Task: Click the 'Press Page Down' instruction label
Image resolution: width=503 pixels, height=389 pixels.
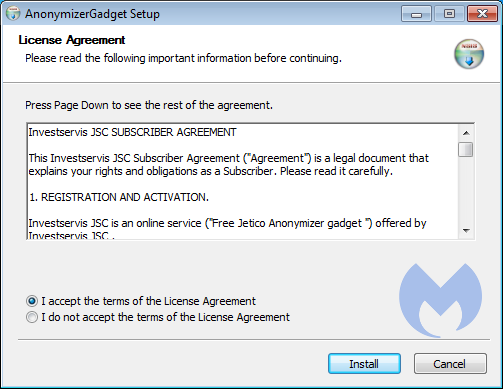Action: point(149,105)
